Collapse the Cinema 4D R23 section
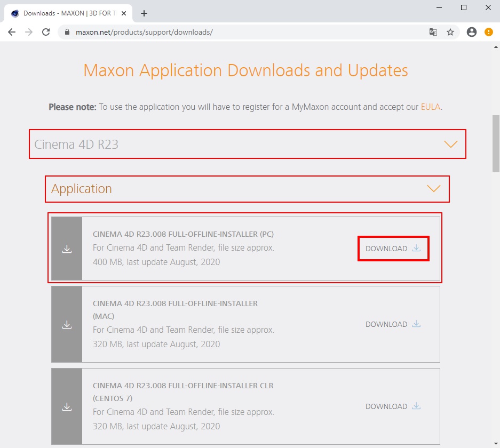The width and height of the screenshot is (500, 448). (x=450, y=144)
